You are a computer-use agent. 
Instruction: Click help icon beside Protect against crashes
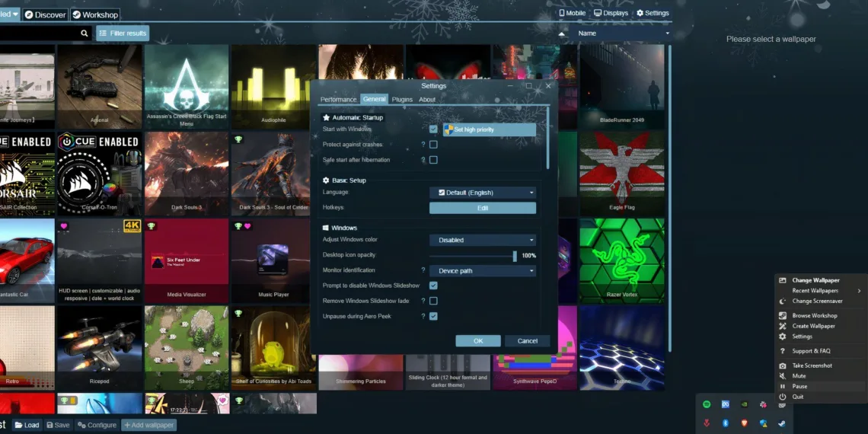click(x=423, y=145)
